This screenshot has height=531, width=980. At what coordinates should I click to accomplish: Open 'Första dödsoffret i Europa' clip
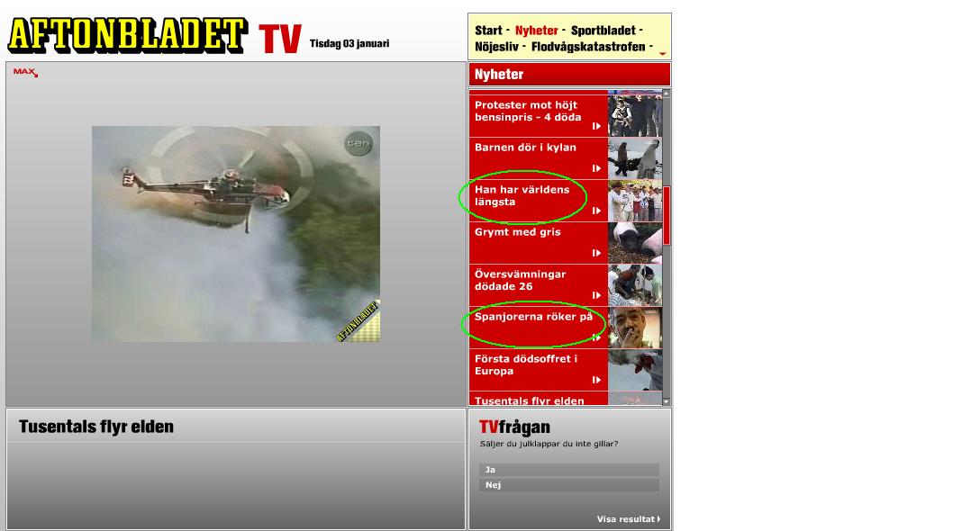pos(538,370)
